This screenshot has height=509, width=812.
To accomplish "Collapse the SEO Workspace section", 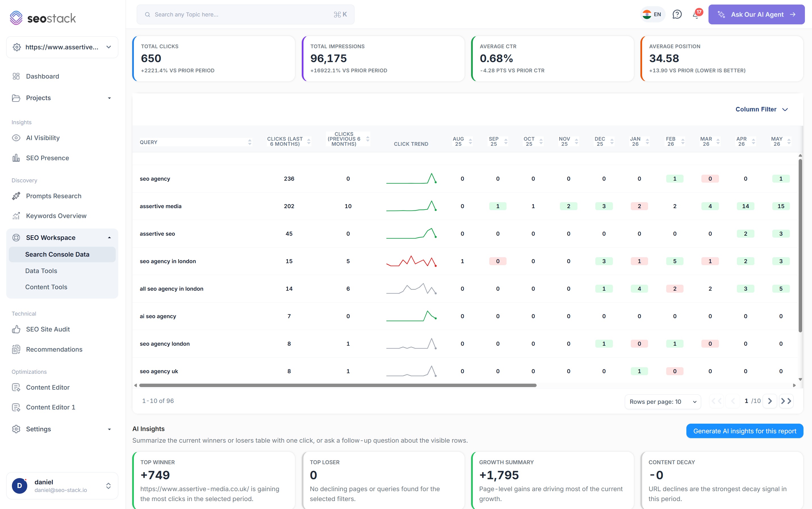I will click(x=109, y=238).
